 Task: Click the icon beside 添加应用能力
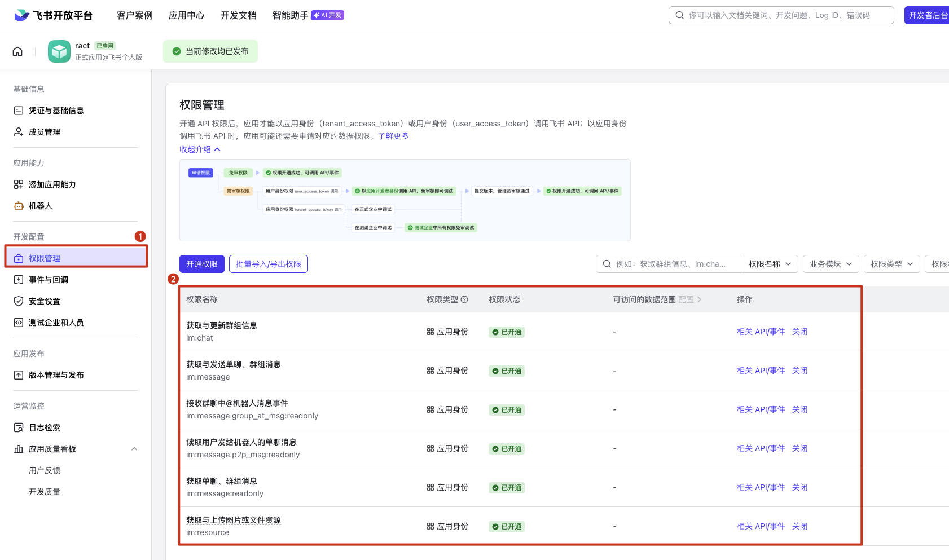coord(19,184)
